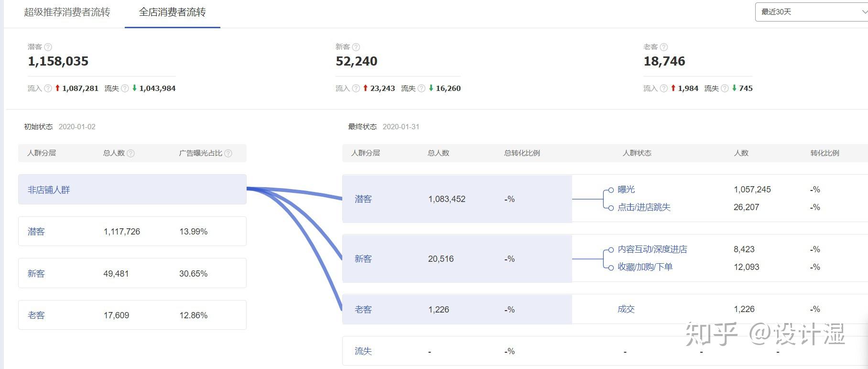This screenshot has width=868, height=369.
Task: Open the 收藏/加购/下单 link
Action: pos(645,267)
